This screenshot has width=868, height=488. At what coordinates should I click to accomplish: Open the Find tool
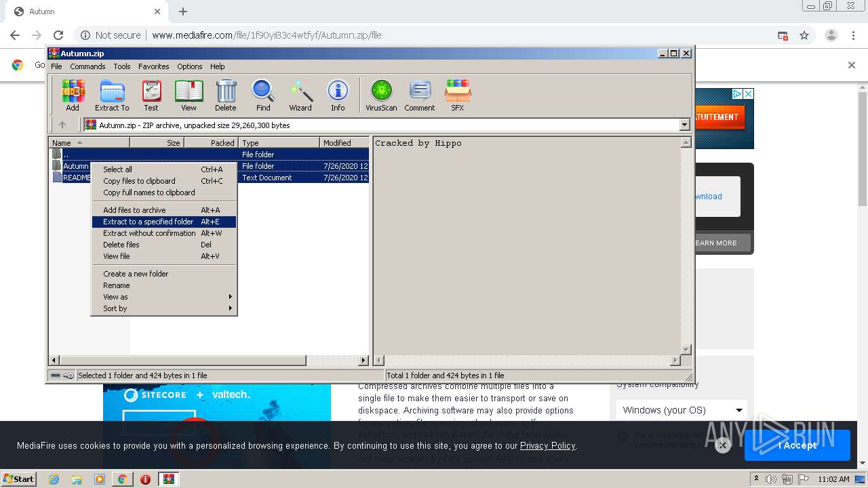(263, 95)
